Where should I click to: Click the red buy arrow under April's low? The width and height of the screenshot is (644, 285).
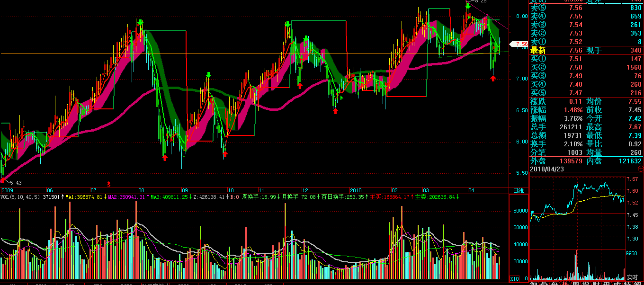[x=493, y=78]
